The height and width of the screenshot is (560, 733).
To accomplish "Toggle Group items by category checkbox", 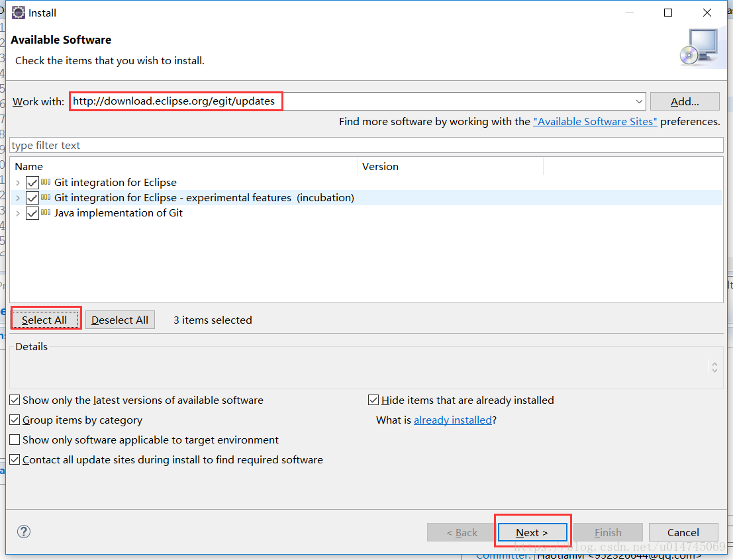I will (15, 420).
